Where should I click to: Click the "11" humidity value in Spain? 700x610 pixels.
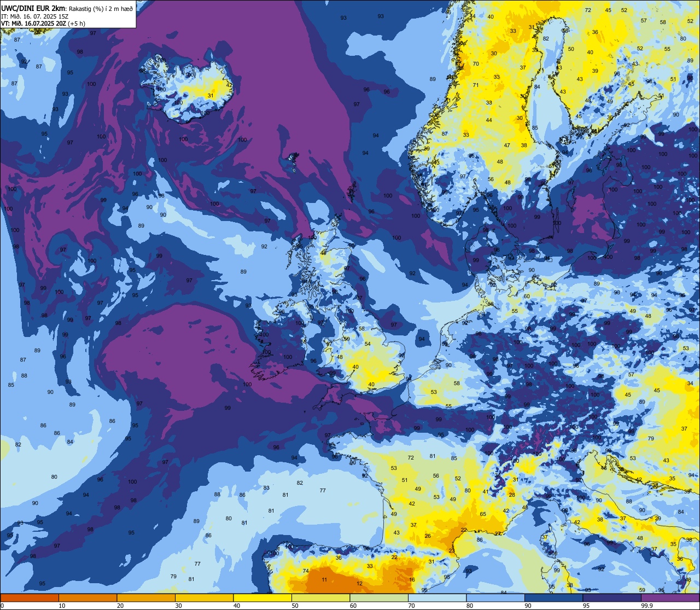324,579
